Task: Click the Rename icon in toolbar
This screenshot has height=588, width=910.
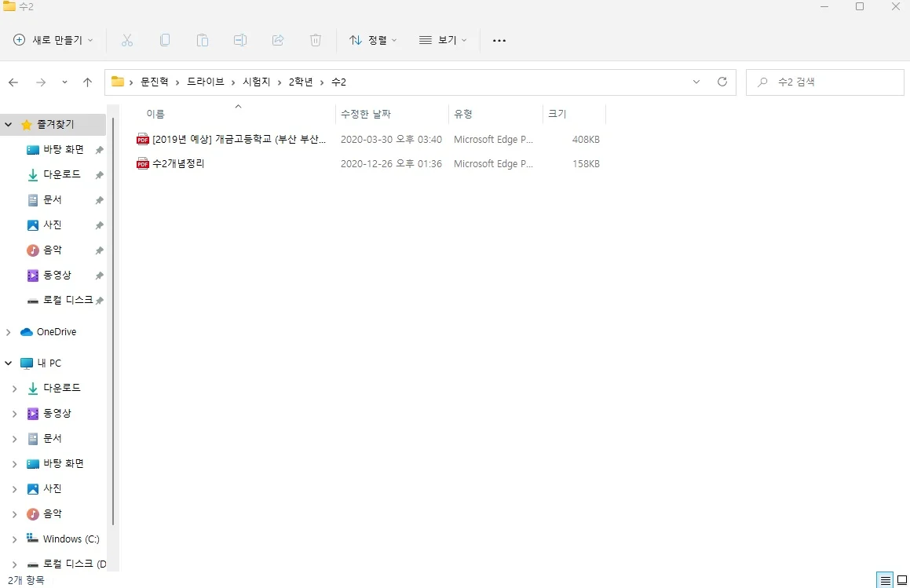Action: pos(240,40)
